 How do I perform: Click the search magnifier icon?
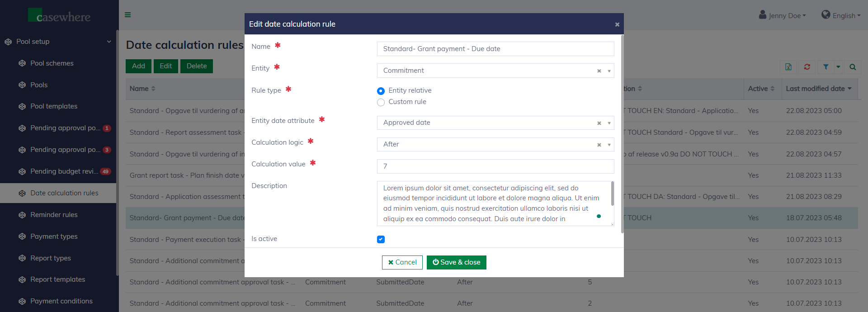(853, 67)
